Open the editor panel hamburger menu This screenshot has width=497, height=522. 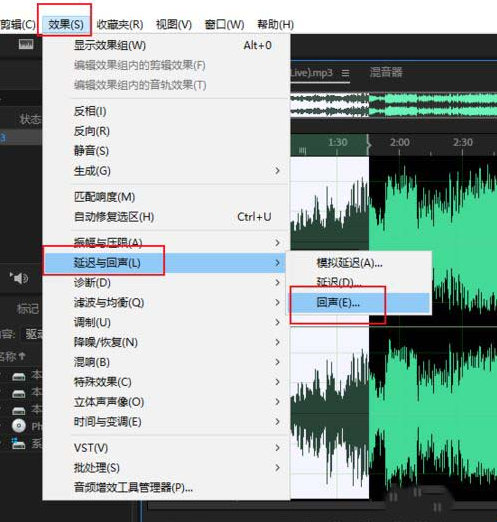pos(345,73)
